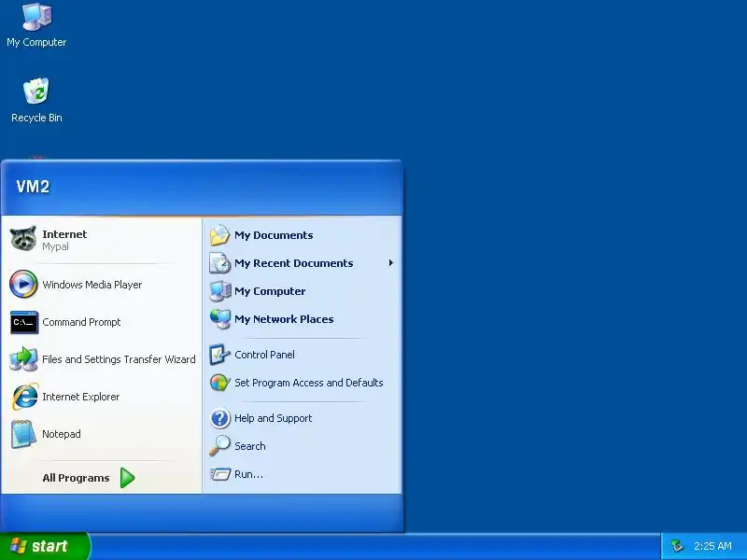The image size is (747, 560).
Task: Choose Windows Media Player label
Action: 92,285
